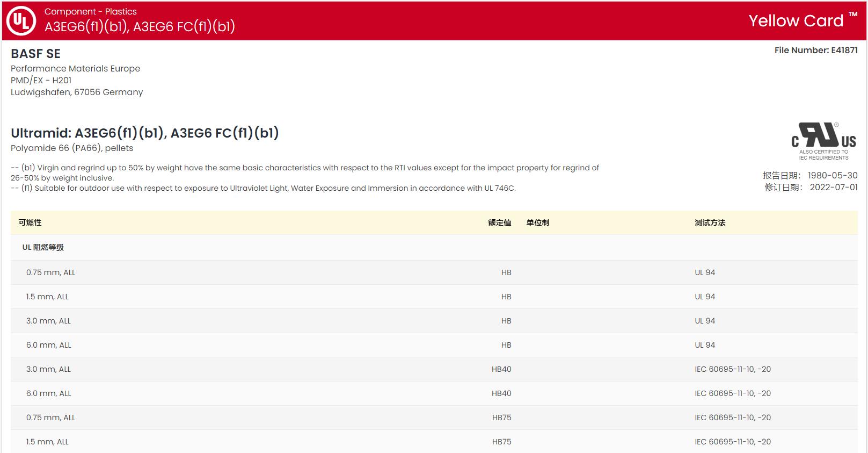Click header product code A3EG6(f1)(b1), A3EG6 FC(f1)(b1)
The width and height of the screenshot is (868, 453).
(140, 26)
